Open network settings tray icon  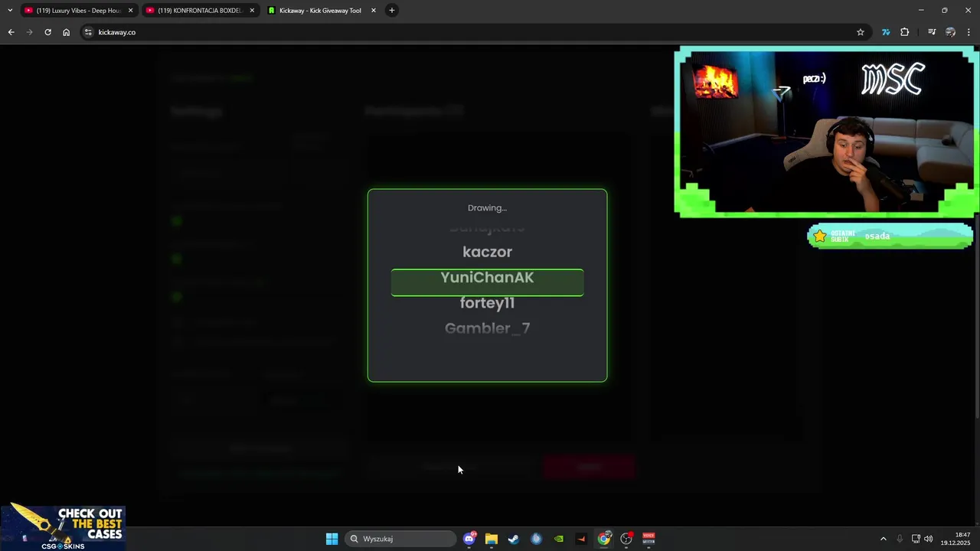click(916, 539)
